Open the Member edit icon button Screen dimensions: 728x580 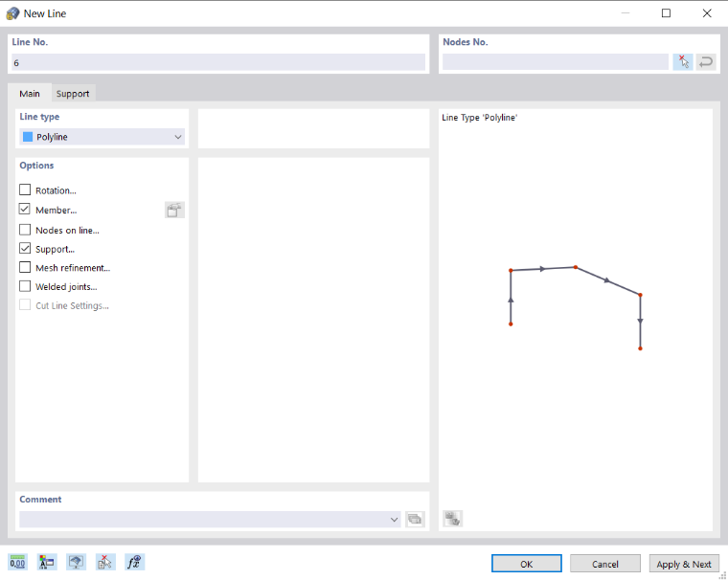pos(174,211)
